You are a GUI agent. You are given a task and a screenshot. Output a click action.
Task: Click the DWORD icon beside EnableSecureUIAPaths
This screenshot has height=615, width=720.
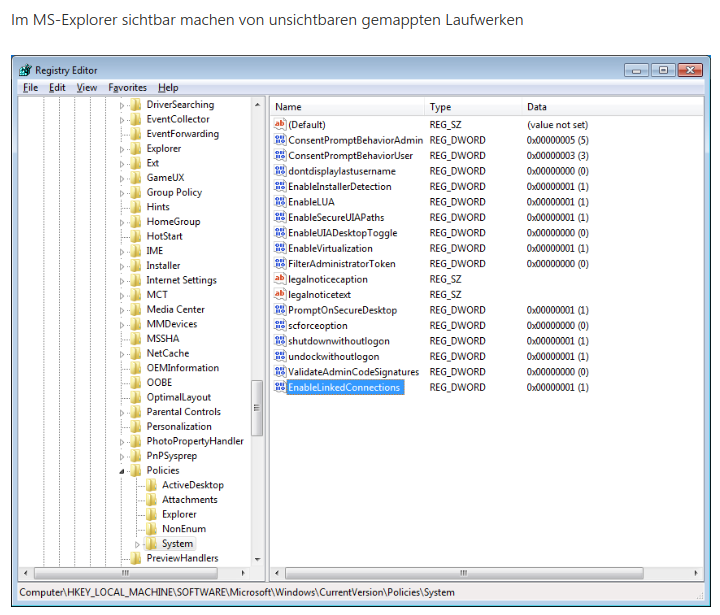coord(280,217)
